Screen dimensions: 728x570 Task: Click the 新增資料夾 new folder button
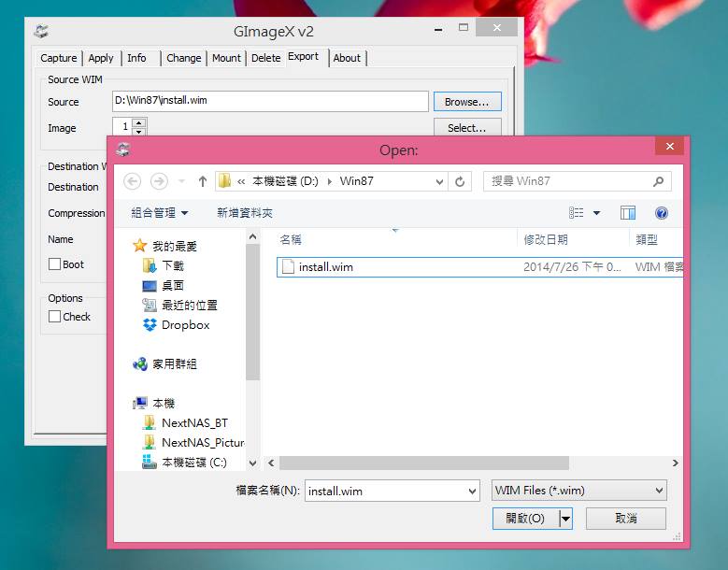(245, 213)
